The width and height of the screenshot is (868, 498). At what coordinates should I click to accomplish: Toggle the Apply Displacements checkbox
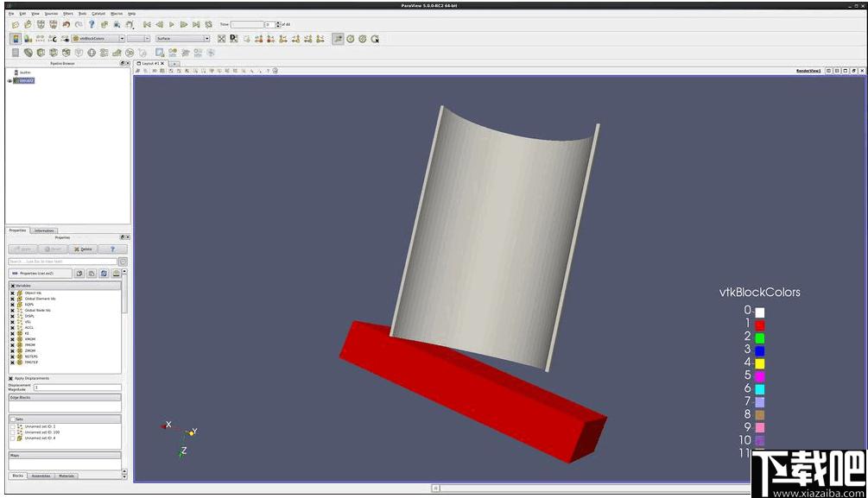click(11, 379)
